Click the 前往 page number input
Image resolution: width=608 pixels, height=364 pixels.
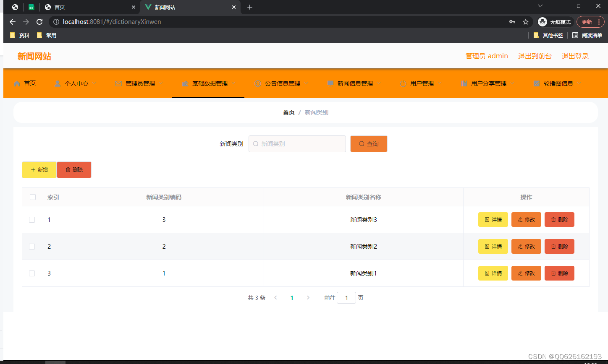click(x=346, y=298)
